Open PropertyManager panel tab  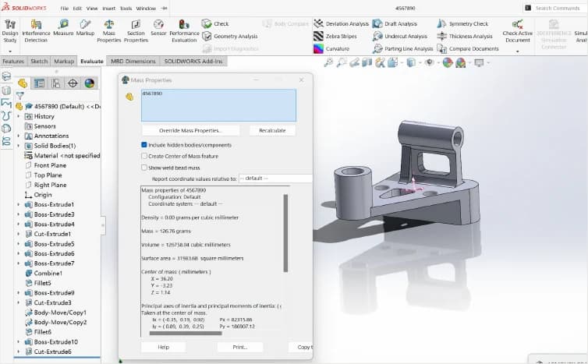click(39, 83)
